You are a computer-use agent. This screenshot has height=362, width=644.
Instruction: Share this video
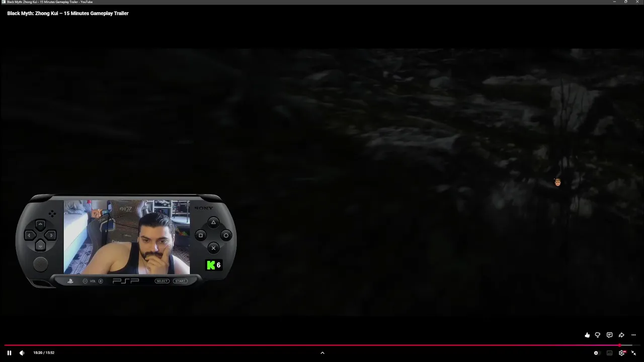[621, 335]
